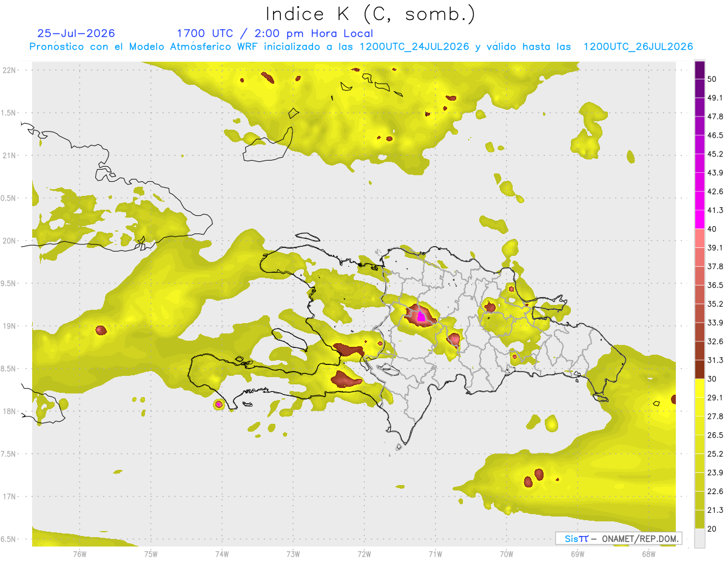Select the olive swatch between 20 and 21.3
Screen dimensions: 728x562
(x=699, y=520)
